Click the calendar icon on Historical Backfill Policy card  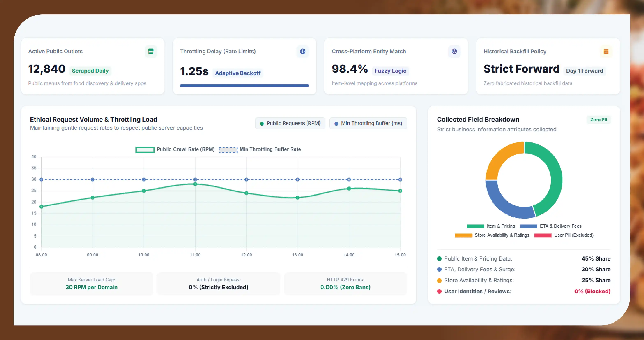(606, 51)
